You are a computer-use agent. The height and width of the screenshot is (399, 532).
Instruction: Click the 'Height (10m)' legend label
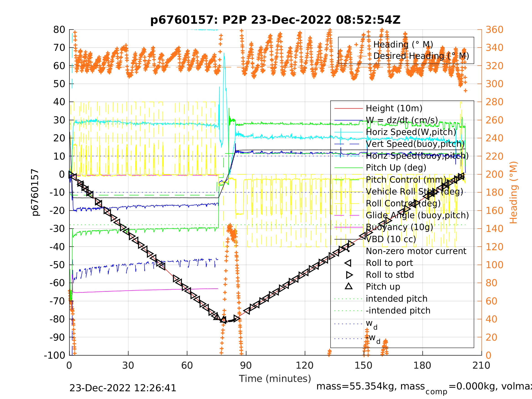tap(394, 109)
